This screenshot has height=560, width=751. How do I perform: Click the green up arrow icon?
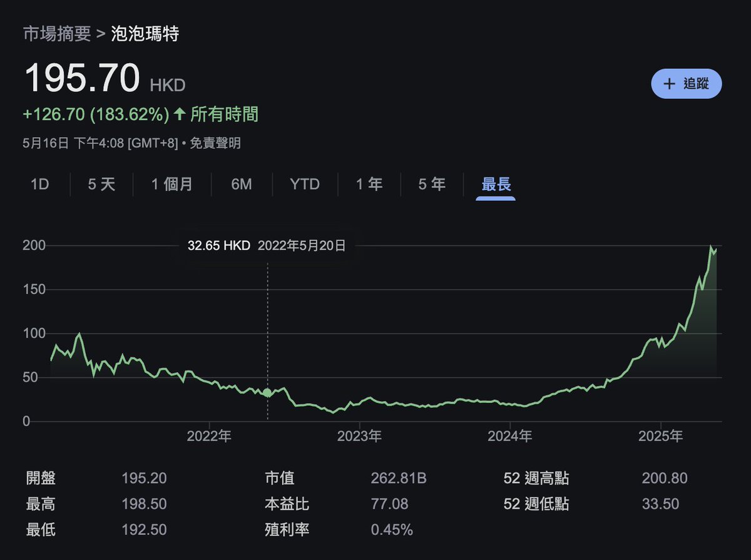(x=180, y=115)
